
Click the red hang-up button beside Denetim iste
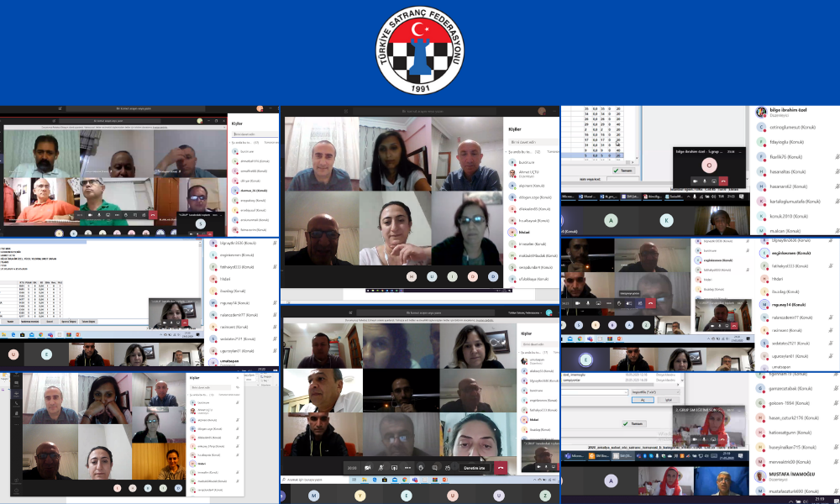(501, 468)
